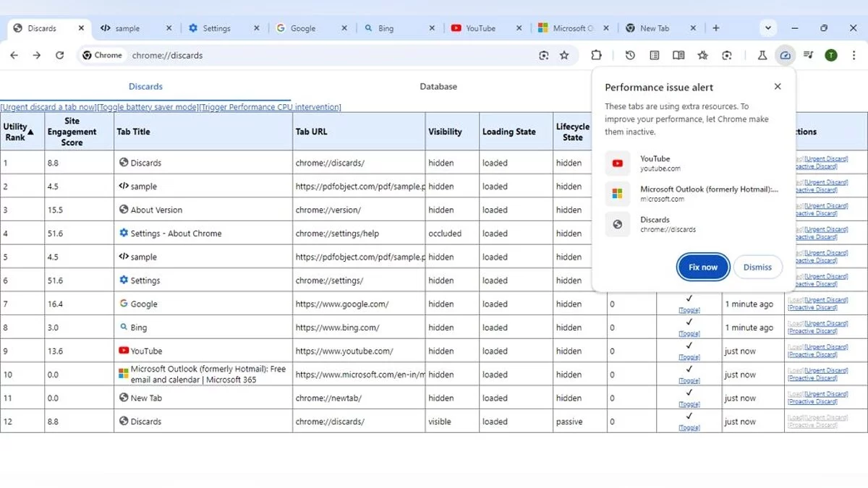
Task: Toggle auto-discardable for the YouTube row
Action: (x=689, y=357)
